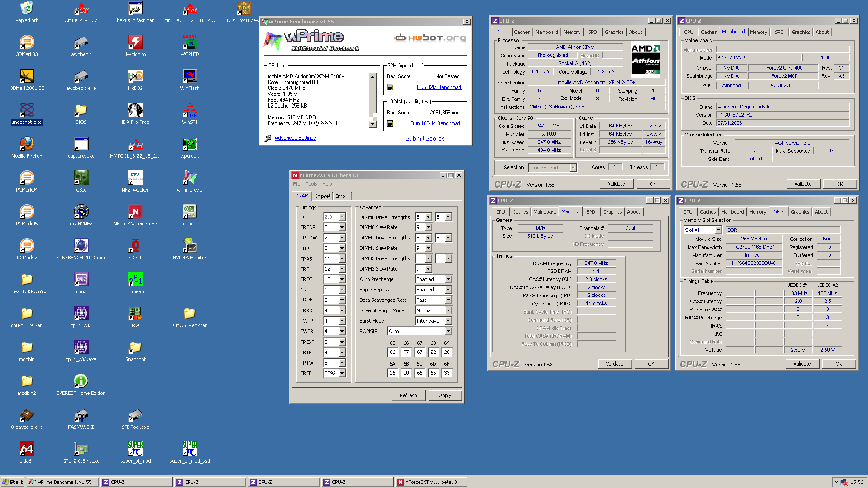The height and width of the screenshot is (488, 868).
Task: Open the HWMonitor desktop icon
Action: click(135, 46)
